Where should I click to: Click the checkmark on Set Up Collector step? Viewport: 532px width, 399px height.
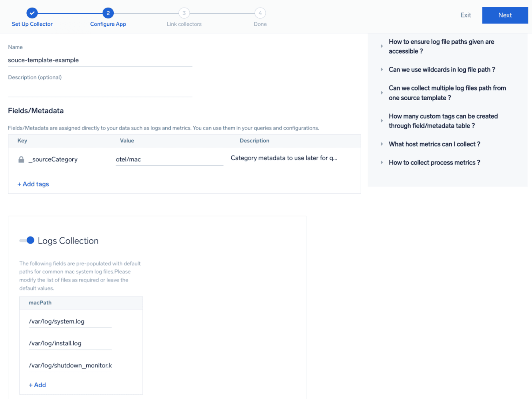[x=32, y=13]
